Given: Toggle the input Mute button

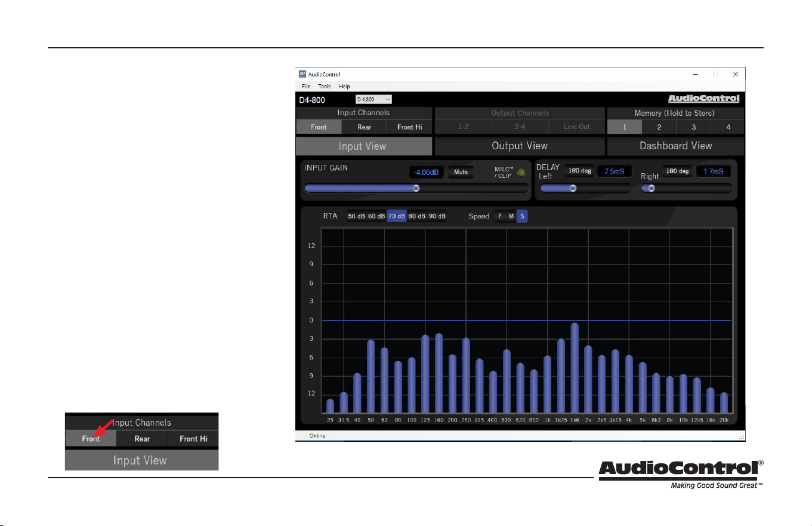Looking at the screenshot, I should [x=461, y=173].
